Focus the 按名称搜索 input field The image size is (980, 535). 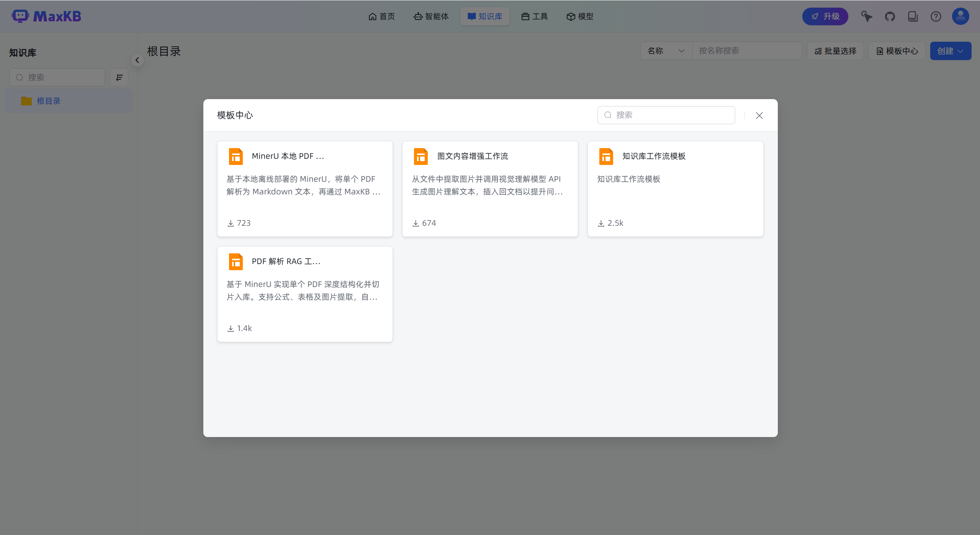(747, 51)
